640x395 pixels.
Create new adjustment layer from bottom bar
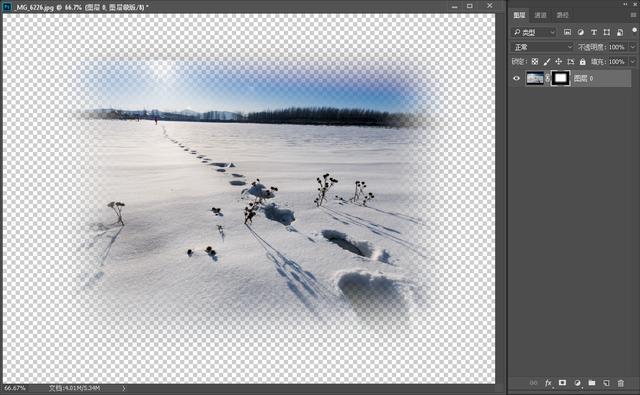pos(577,383)
